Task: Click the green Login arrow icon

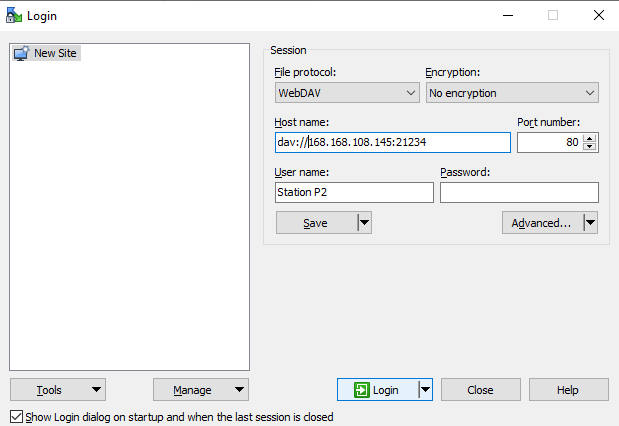Action: click(x=362, y=390)
